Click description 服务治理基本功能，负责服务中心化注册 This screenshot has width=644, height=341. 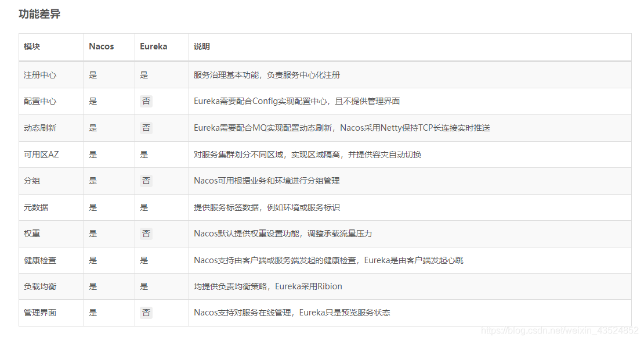267,75
